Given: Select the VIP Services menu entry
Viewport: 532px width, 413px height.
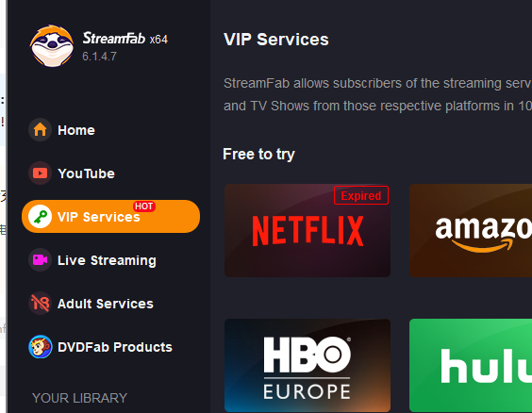Looking at the screenshot, I should 110,216.
